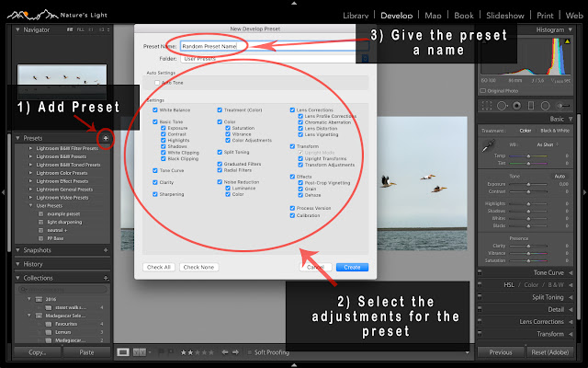Viewport: 588px width, 368px height.
Task: Click the Before/After YY view icon
Action: pyautogui.click(x=140, y=352)
